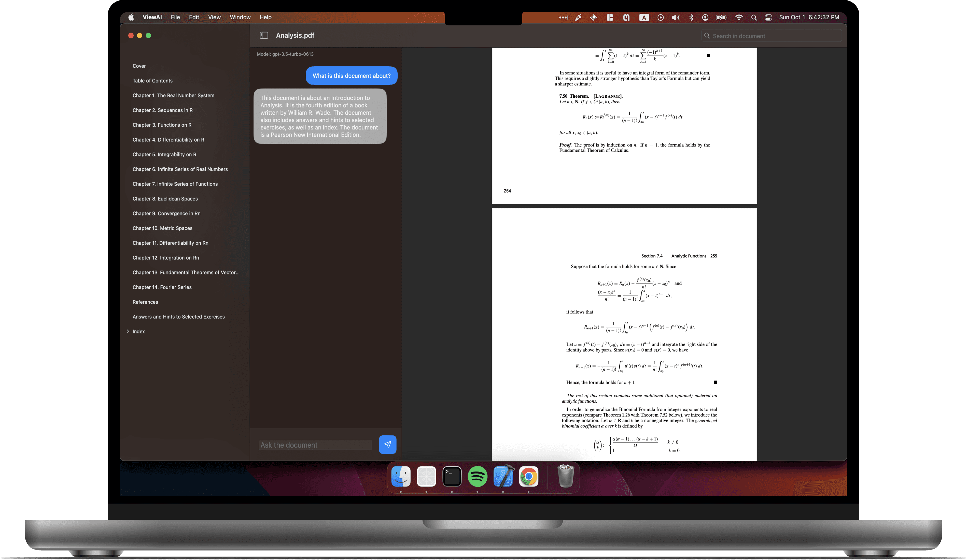Click the Analysis.pdf document title
The width and height of the screenshot is (967, 560).
point(295,35)
